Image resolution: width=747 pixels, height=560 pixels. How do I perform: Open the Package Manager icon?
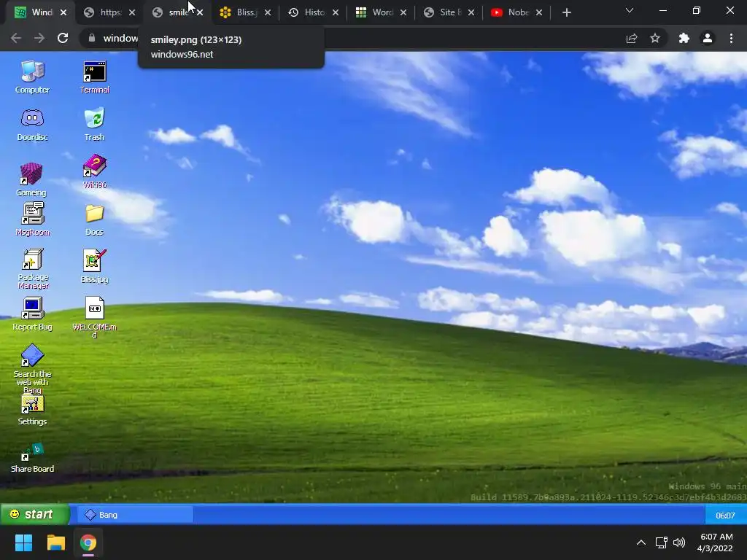pos(33,268)
